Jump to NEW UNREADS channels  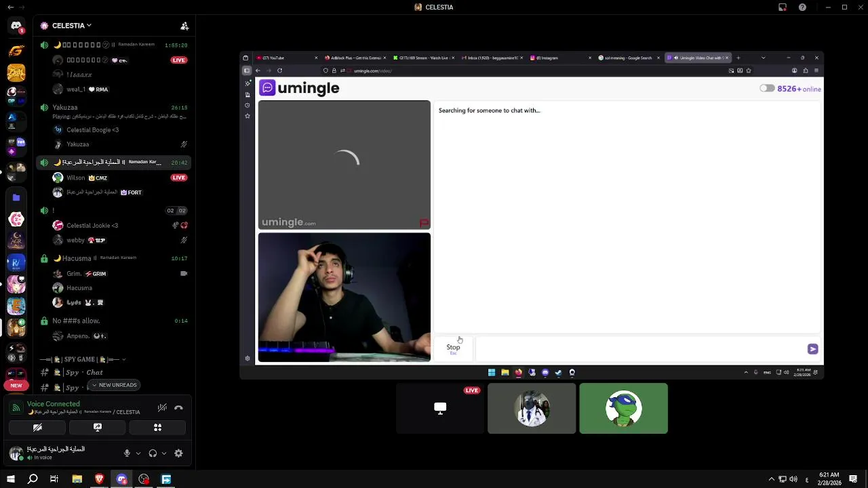click(x=114, y=385)
